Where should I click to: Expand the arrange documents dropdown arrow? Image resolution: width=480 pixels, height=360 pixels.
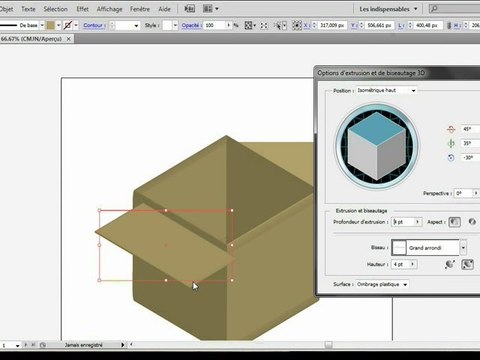point(217,9)
